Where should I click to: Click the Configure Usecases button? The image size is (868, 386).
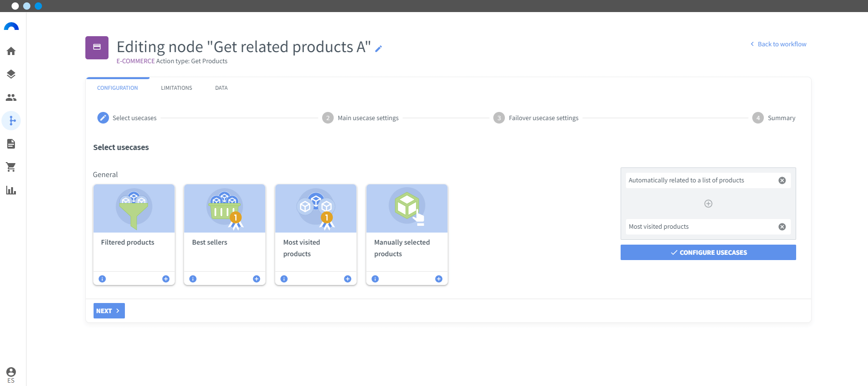708,252
